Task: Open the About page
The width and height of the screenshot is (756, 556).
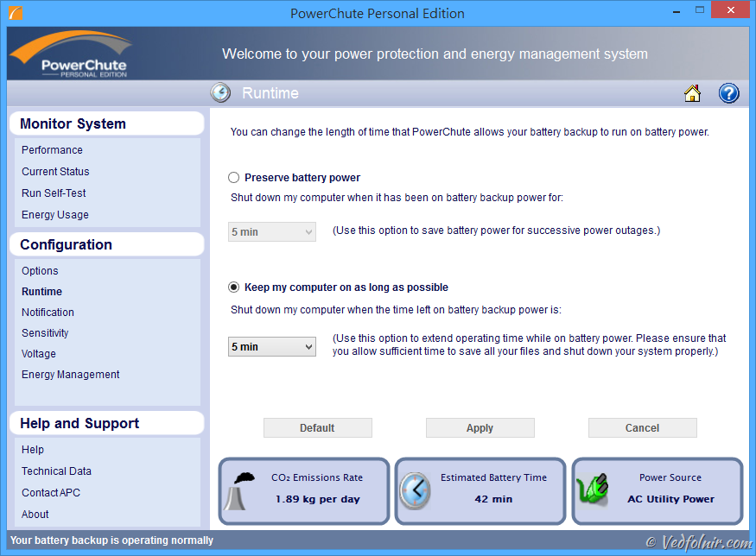Action: pos(35,515)
